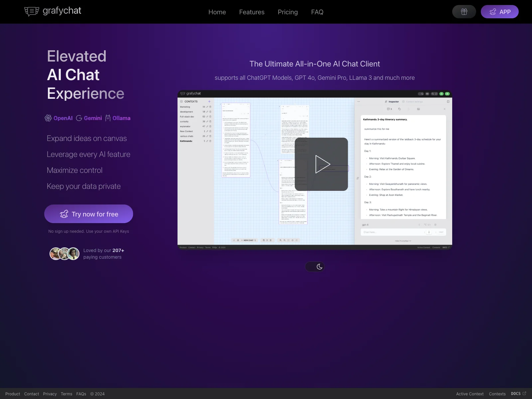Click the 'supports all ChatGPT Models' subtitle
Image resolution: width=532 pixels, height=399 pixels.
coord(315,78)
